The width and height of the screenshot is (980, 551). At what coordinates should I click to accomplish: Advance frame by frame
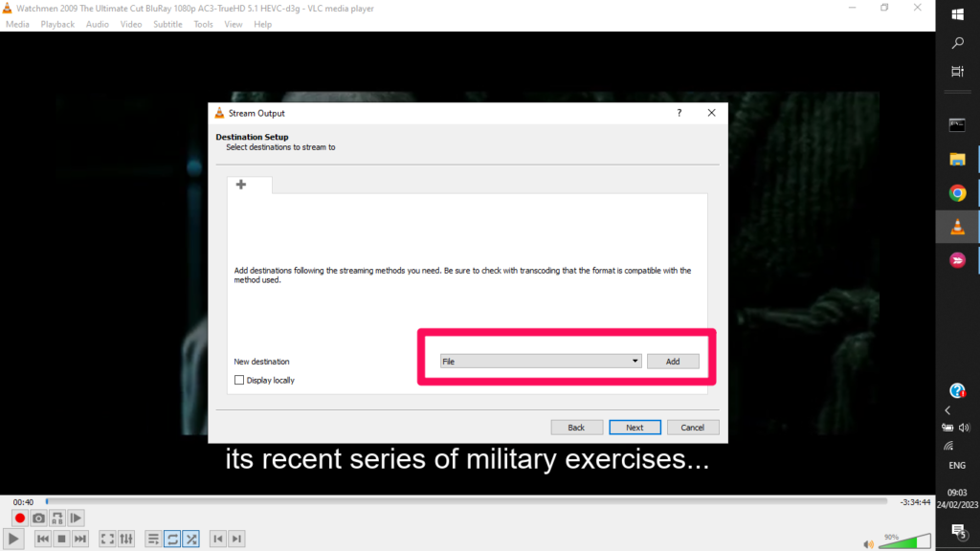tap(76, 518)
